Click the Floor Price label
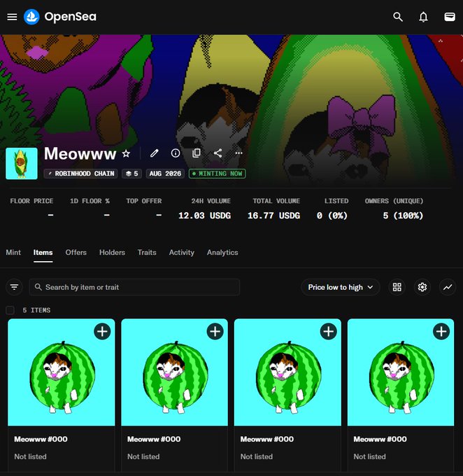 [x=31, y=201]
